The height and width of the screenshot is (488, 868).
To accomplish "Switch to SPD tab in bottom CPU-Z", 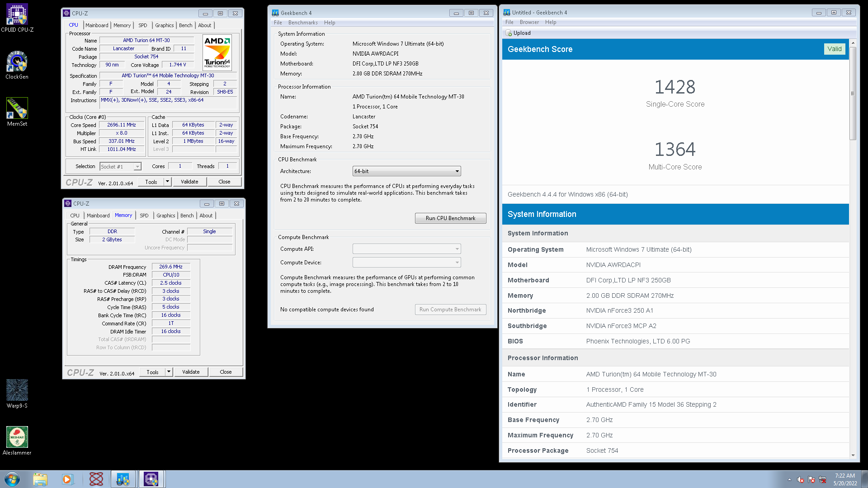I will (144, 216).
